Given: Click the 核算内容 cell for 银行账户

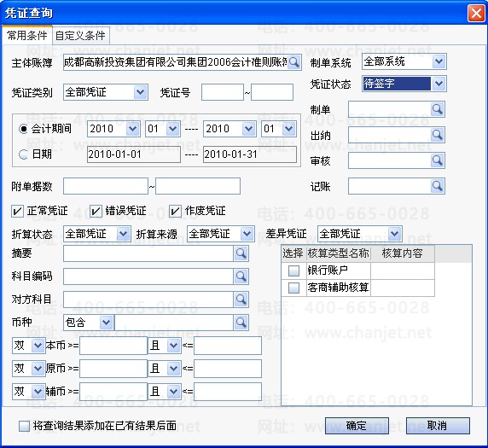Looking at the screenshot, I should 403,271.
